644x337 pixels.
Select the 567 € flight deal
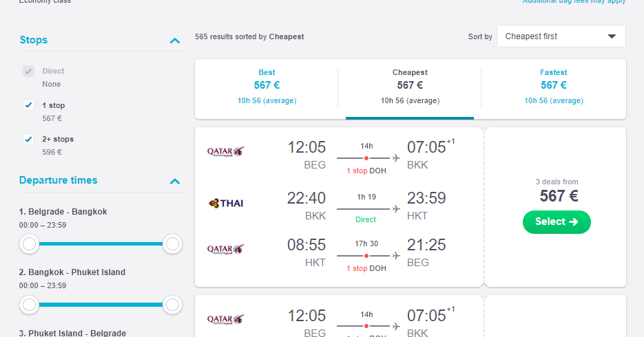557,221
